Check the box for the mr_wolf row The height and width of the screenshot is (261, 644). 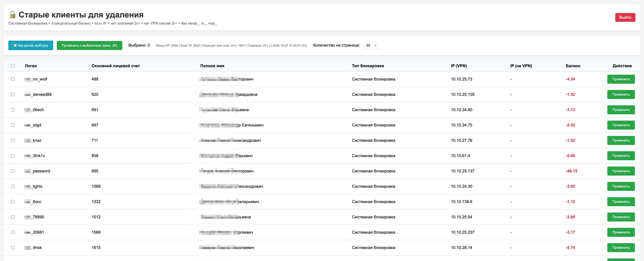click(13, 79)
